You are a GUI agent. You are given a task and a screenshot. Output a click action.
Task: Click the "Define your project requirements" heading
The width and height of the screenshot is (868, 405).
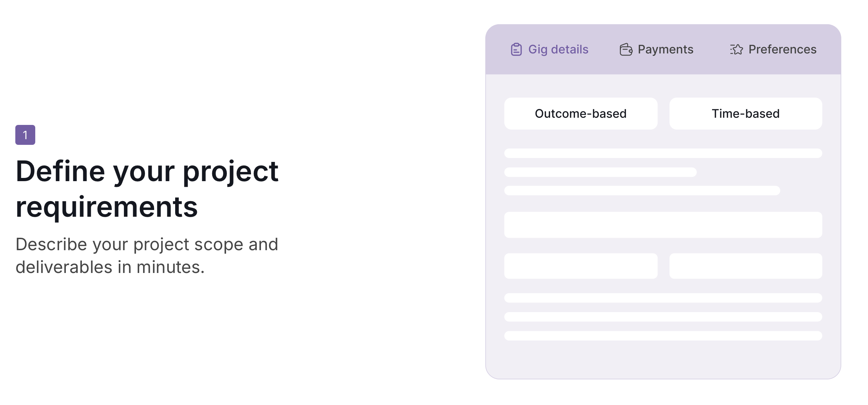[x=147, y=189]
